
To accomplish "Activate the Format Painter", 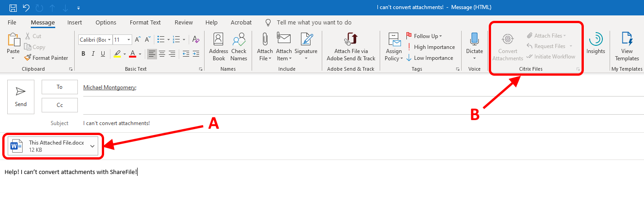I will coord(46,58).
